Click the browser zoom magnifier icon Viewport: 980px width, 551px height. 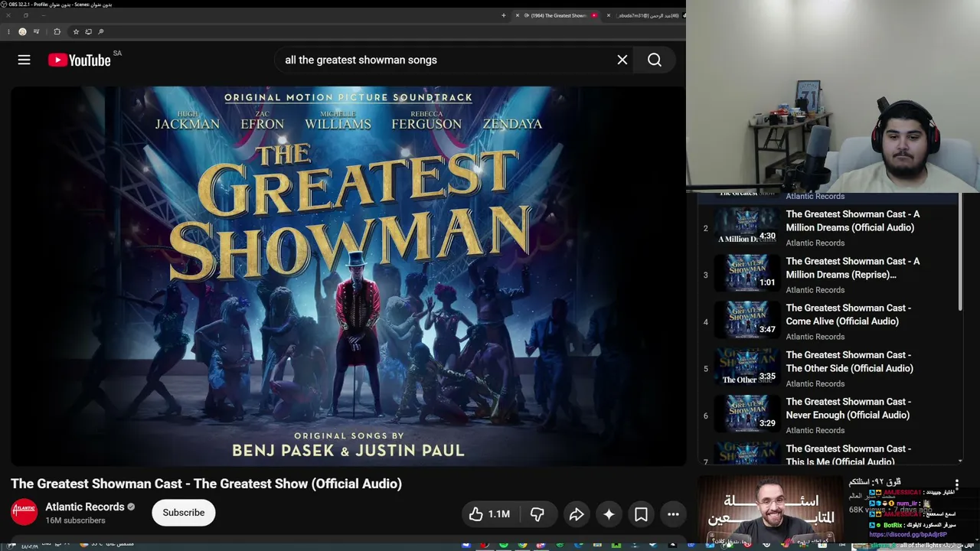tap(101, 31)
